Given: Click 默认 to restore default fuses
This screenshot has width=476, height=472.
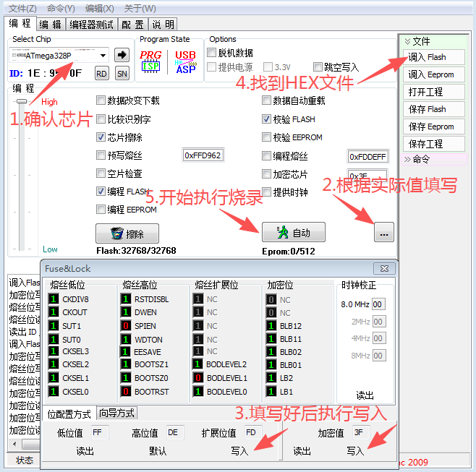Looking at the screenshot, I should tap(158, 451).
